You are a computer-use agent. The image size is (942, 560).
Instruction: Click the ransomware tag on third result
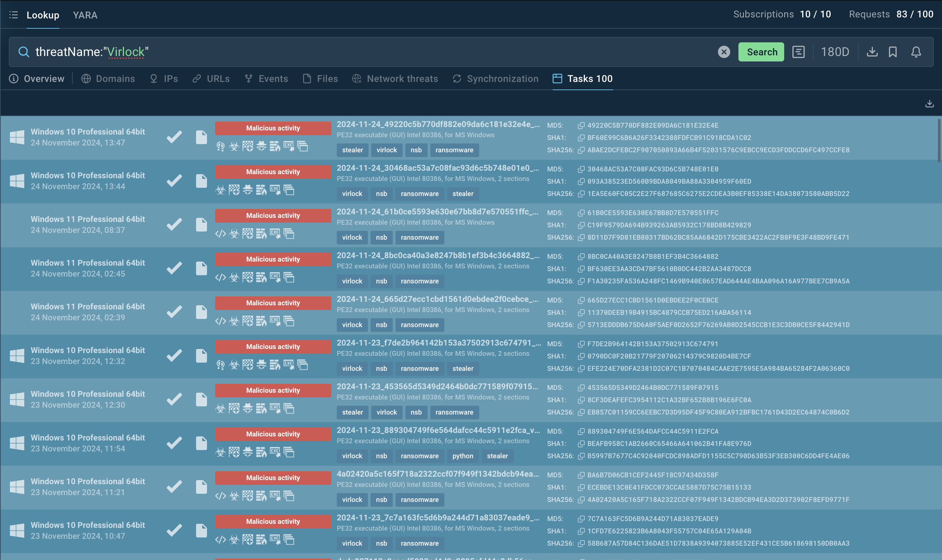[419, 237]
